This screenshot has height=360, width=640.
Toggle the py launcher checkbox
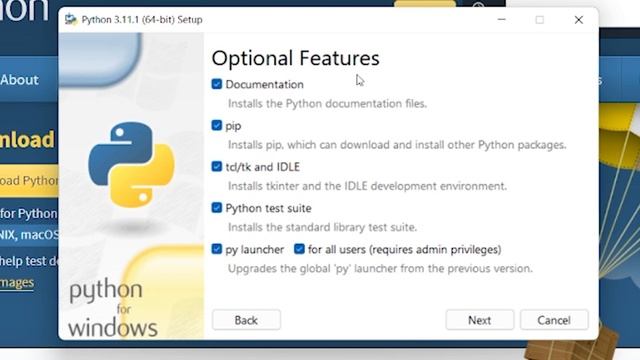point(217,249)
